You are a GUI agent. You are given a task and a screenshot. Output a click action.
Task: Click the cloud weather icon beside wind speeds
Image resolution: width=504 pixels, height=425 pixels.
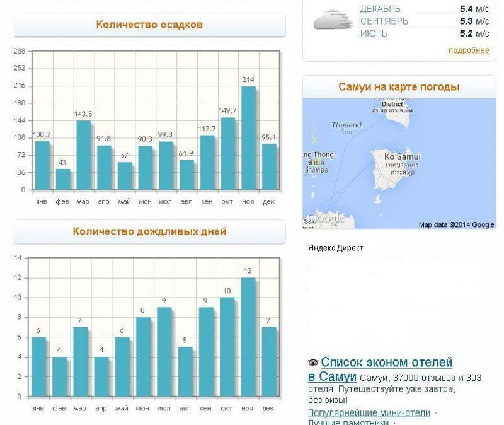click(x=332, y=20)
